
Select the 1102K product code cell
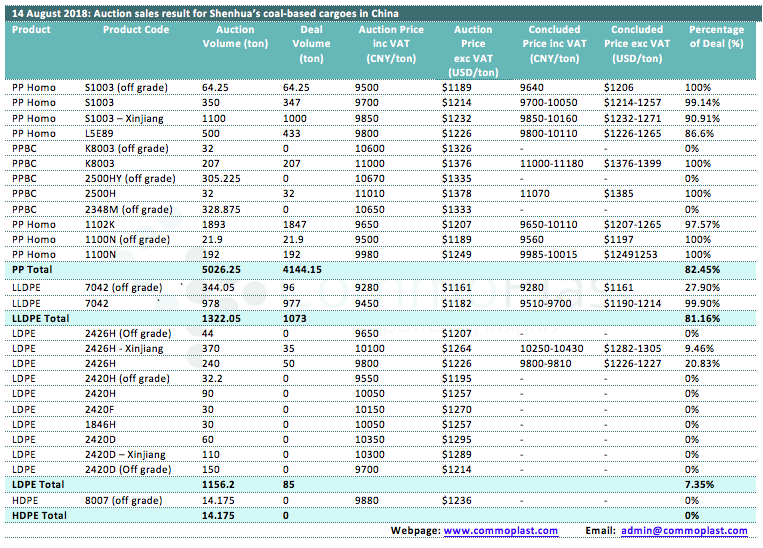coord(101,225)
